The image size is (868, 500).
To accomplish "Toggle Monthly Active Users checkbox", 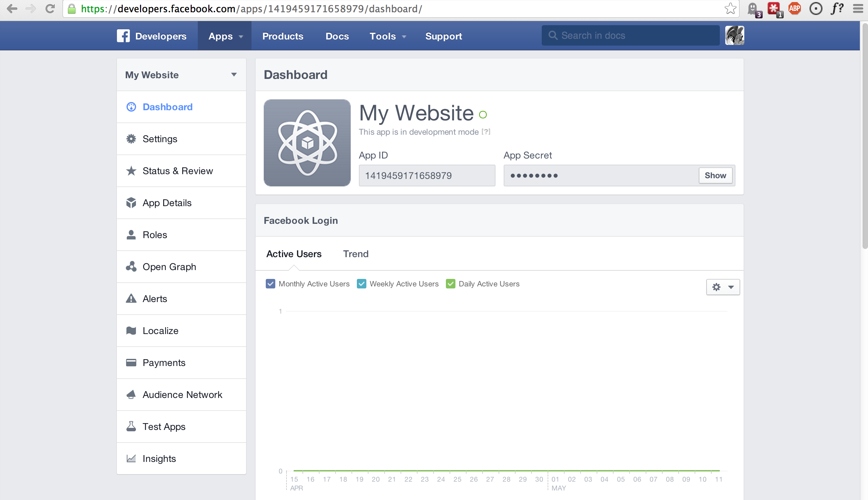I will (271, 283).
